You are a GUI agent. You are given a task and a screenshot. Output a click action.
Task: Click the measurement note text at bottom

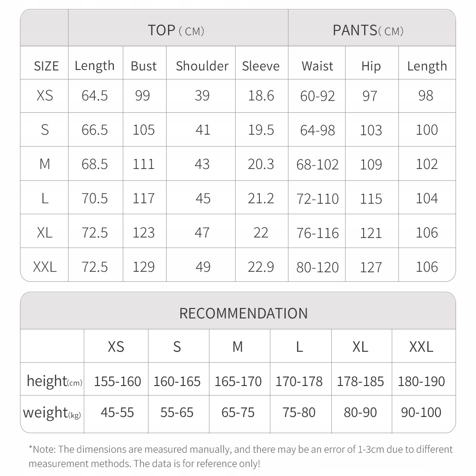pos(240,456)
